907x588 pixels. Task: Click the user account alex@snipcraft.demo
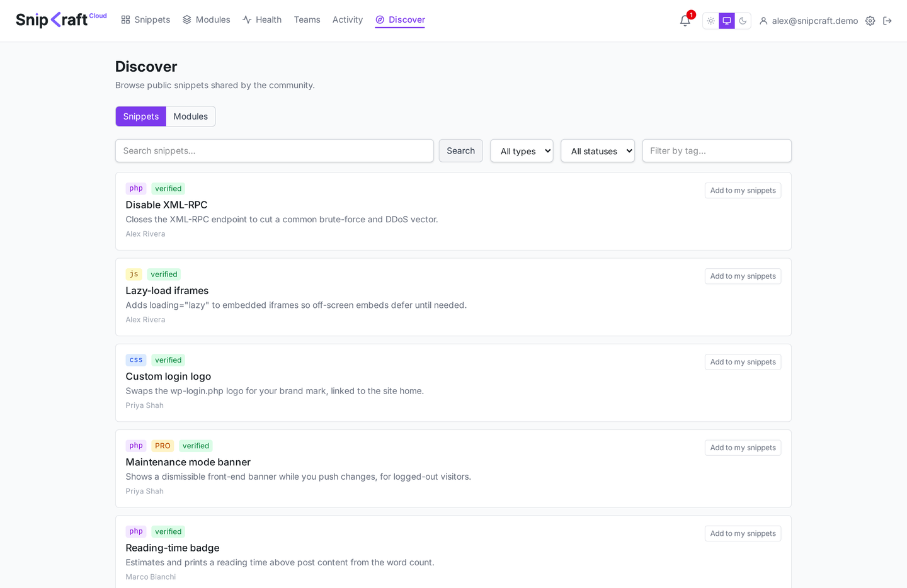coord(809,21)
